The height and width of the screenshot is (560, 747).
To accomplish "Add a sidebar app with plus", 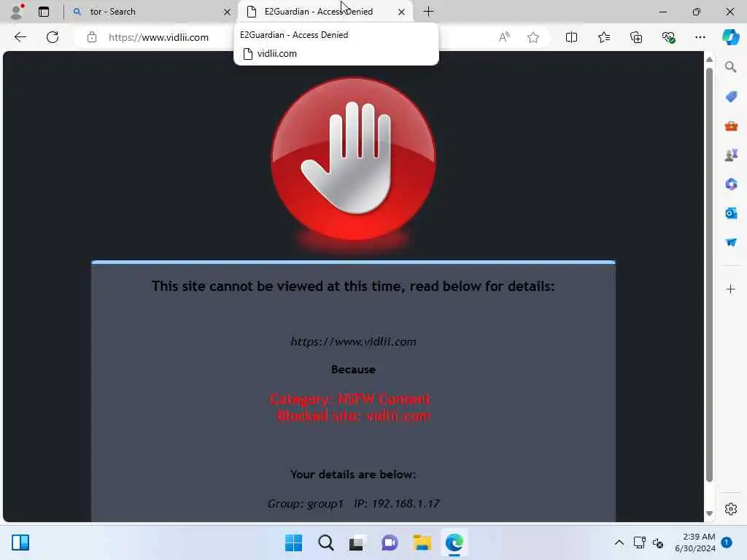I will click(x=731, y=289).
